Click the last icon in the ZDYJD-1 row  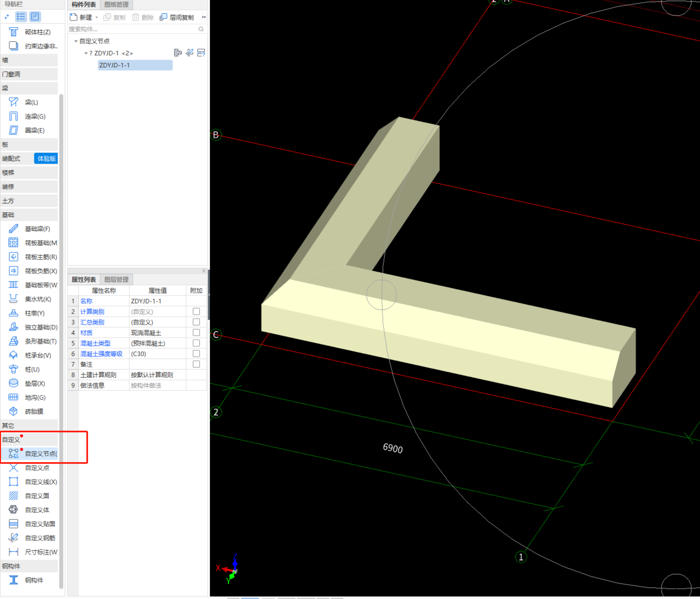click(x=201, y=53)
